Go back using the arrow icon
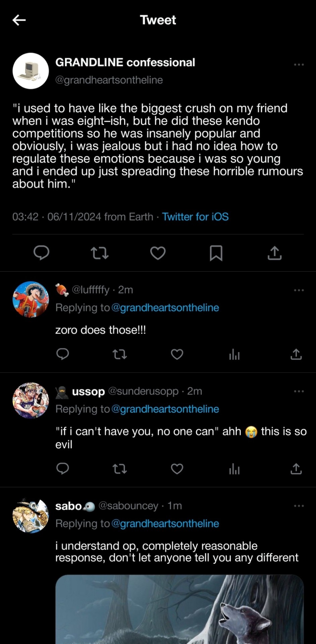The width and height of the screenshot is (316, 644). click(19, 20)
